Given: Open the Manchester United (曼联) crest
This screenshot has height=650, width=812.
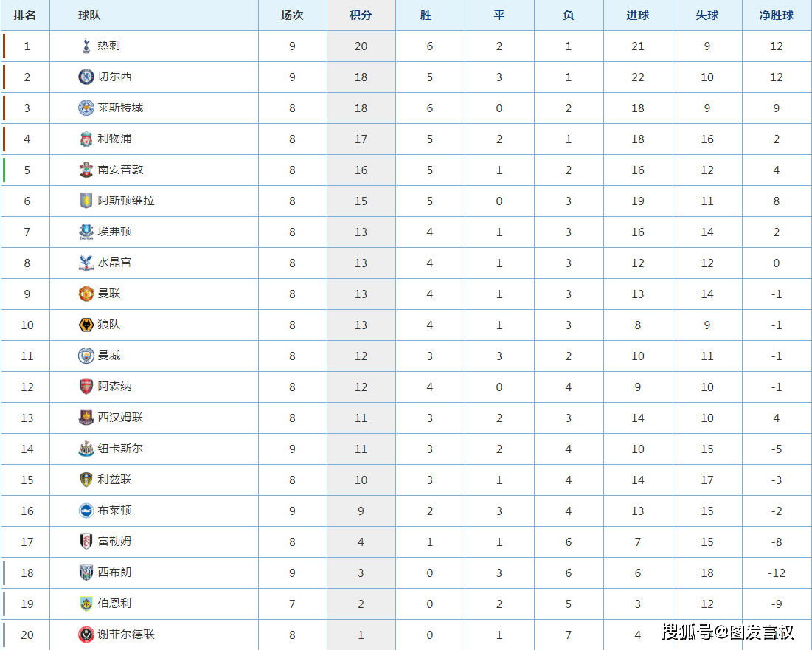Looking at the screenshot, I should tap(86, 294).
